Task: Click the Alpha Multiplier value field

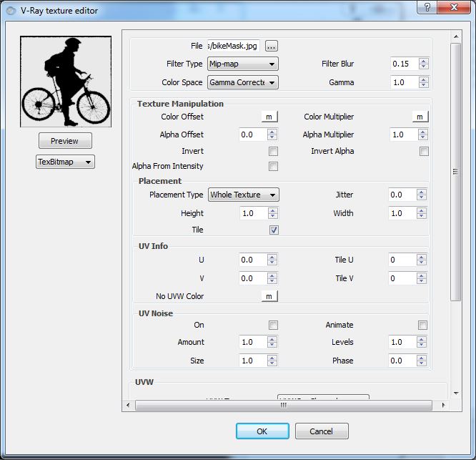Action: point(404,134)
